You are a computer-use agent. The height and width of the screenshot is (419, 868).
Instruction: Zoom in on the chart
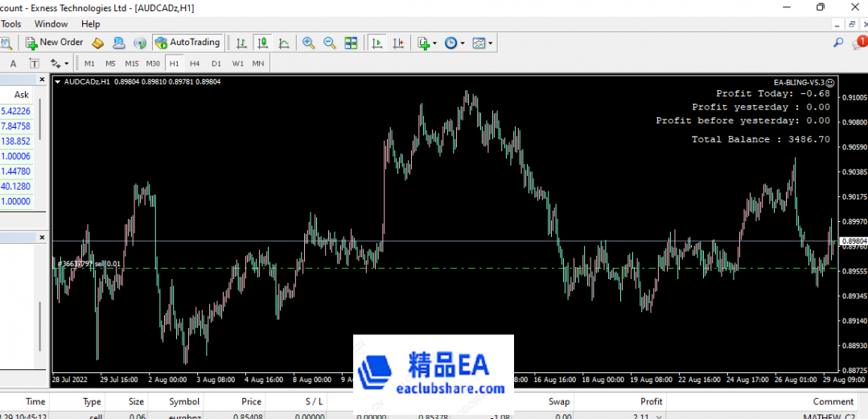click(308, 43)
